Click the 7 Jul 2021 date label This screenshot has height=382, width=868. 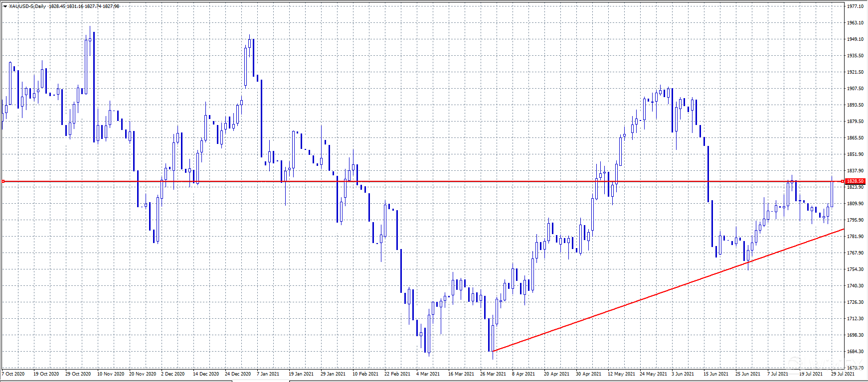pos(778,374)
